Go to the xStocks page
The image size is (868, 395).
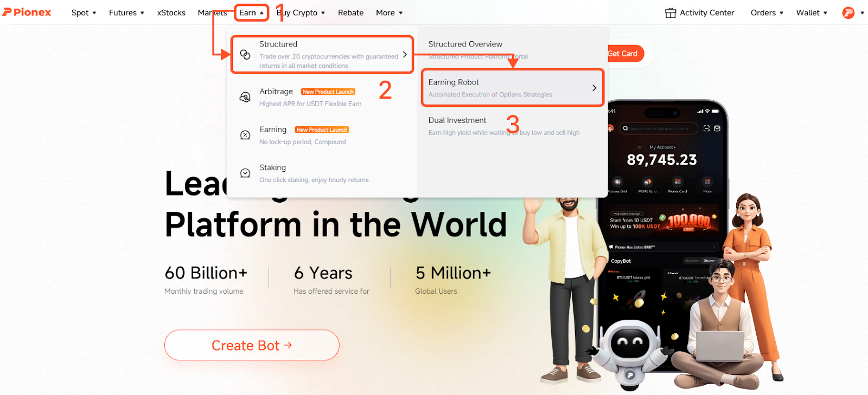coord(171,13)
